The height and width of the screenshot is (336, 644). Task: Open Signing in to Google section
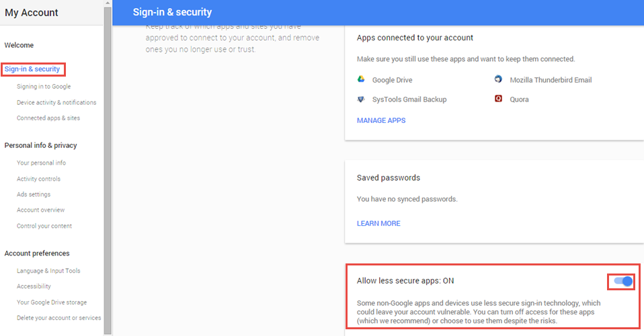[x=44, y=87]
